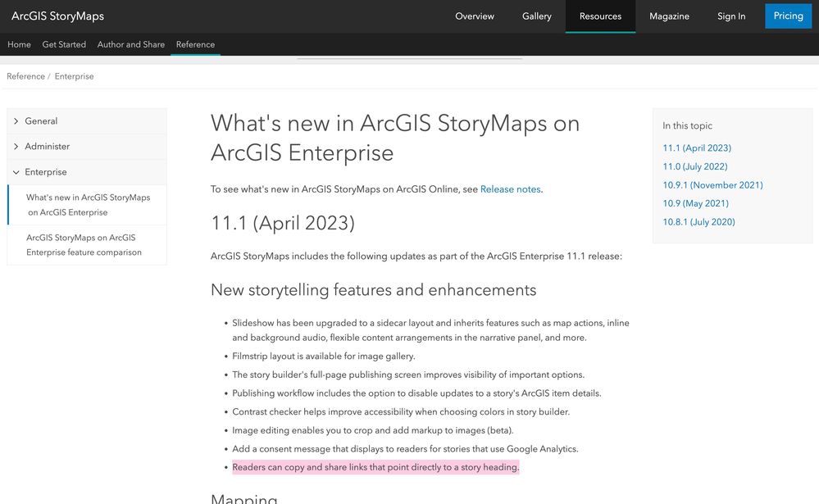Select the Author and Share tab
Screen dimensions: 819x504
131,44
